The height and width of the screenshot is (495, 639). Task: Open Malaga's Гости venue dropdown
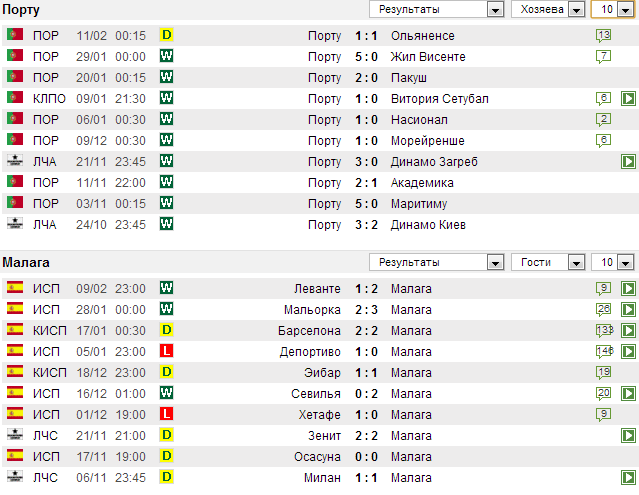click(549, 262)
